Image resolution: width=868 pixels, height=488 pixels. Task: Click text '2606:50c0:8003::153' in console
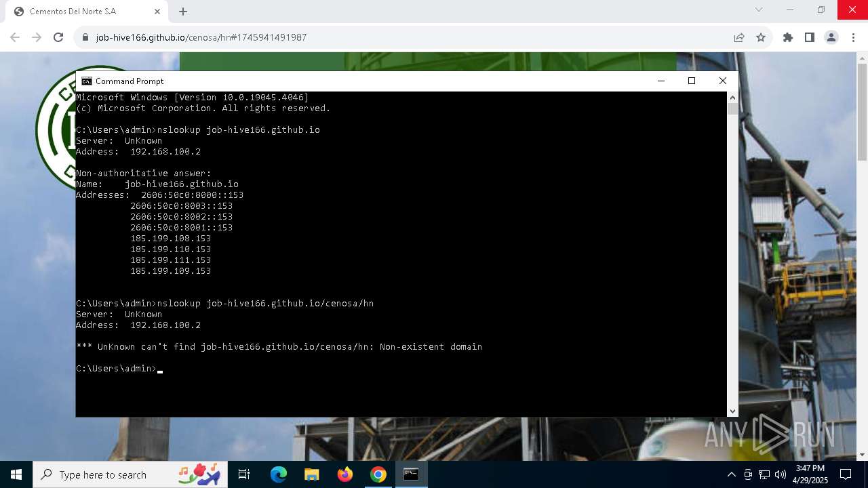pos(181,206)
